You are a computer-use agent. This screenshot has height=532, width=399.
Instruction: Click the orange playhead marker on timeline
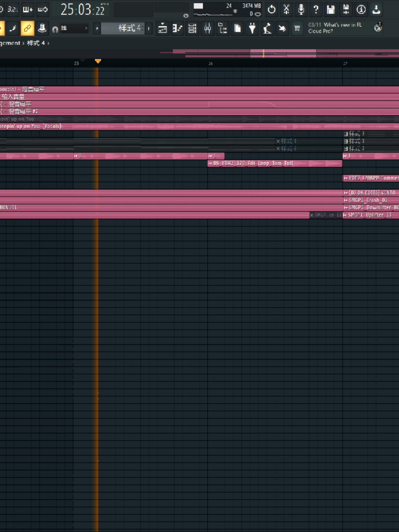pos(98,61)
